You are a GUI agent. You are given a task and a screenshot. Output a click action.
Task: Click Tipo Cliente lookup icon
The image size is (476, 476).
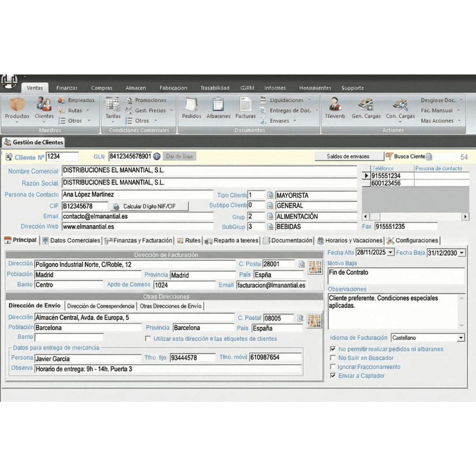(270, 195)
